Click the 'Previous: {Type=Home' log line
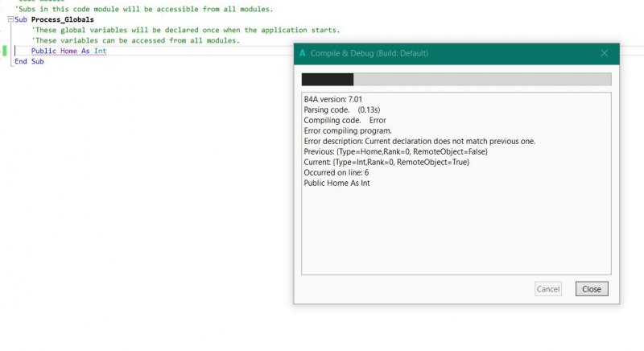 (395, 151)
